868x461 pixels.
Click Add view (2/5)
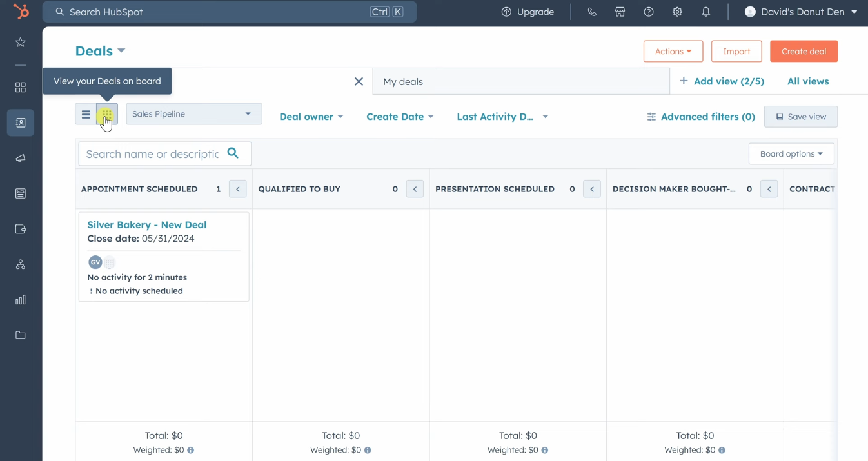tap(722, 81)
